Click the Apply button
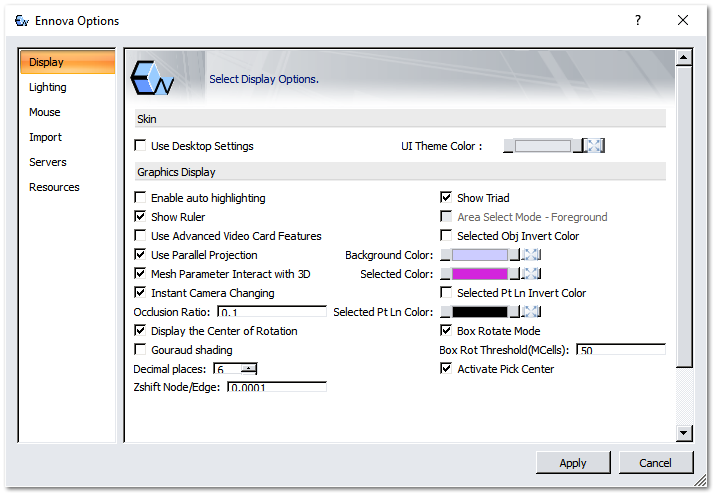The image size is (716, 496). tap(573, 463)
